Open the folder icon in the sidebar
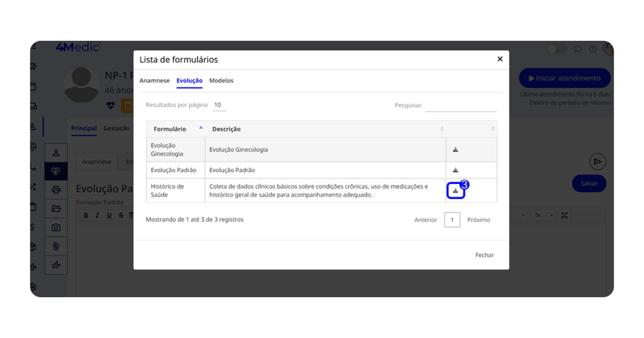Viewport: 644px width, 338px height. click(56, 209)
